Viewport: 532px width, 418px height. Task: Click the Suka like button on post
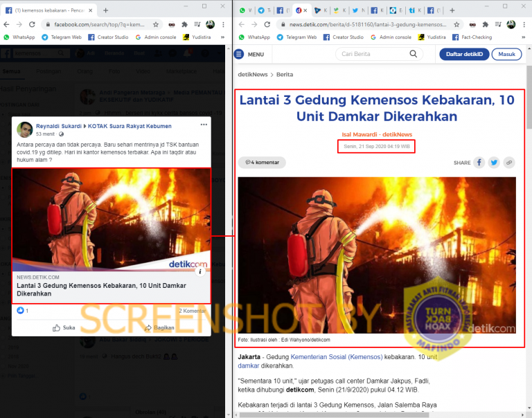pyautogui.click(x=64, y=328)
